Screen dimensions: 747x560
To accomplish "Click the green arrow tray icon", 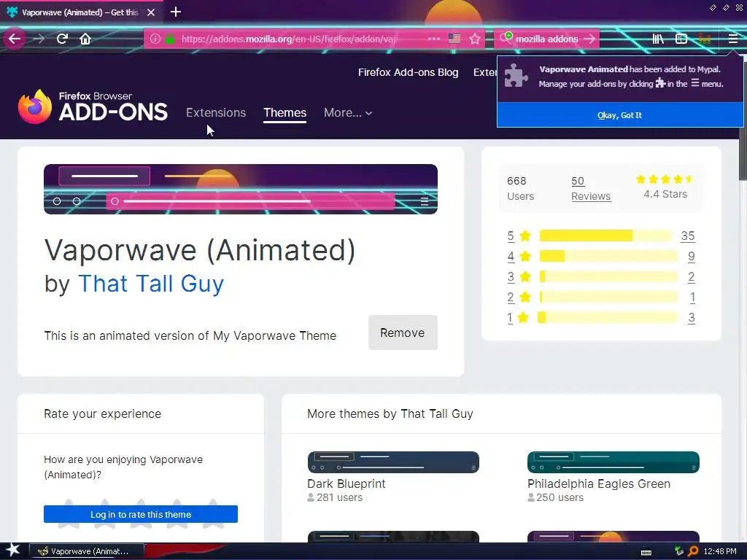I will pos(679,551).
